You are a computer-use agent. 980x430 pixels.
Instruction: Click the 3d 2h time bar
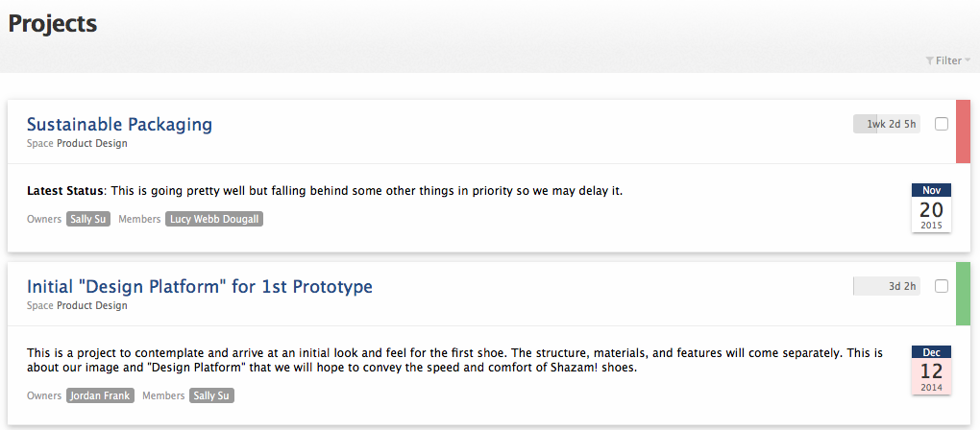(886, 286)
